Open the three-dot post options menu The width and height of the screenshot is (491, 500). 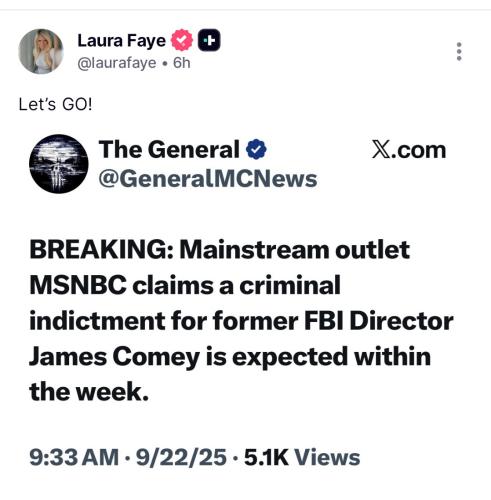(x=459, y=52)
